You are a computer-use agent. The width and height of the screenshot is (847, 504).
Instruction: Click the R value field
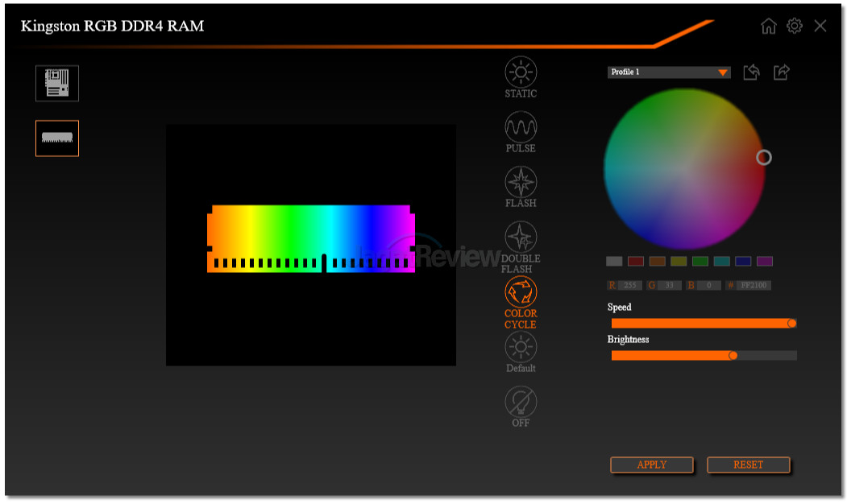[x=630, y=286]
